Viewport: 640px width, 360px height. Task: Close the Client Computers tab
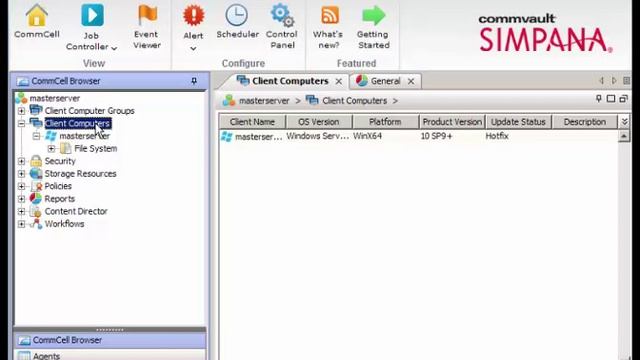click(x=339, y=82)
